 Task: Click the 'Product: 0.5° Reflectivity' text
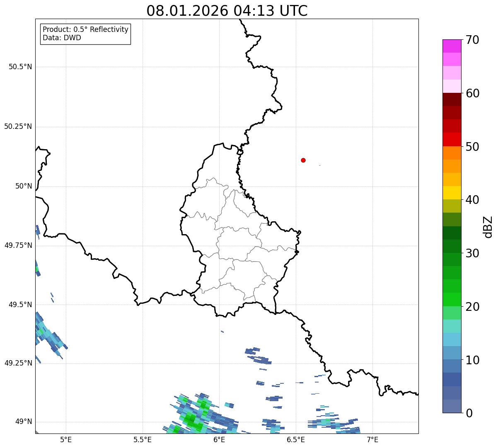pyautogui.click(x=86, y=30)
